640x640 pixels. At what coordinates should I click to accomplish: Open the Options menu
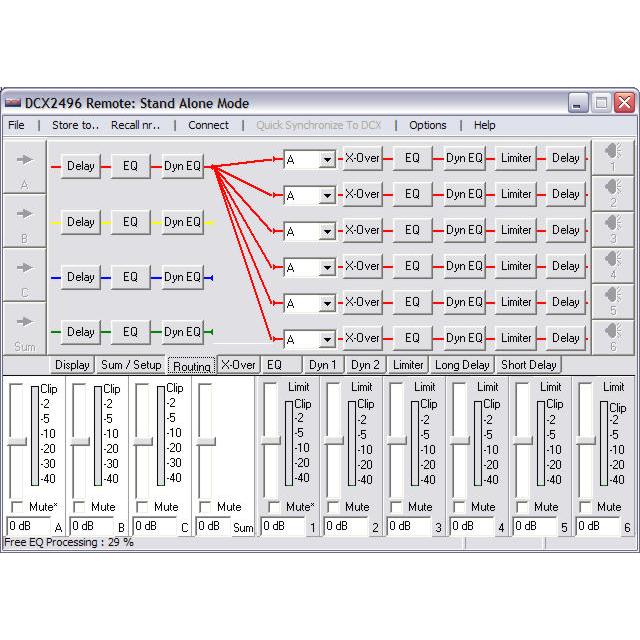click(428, 125)
